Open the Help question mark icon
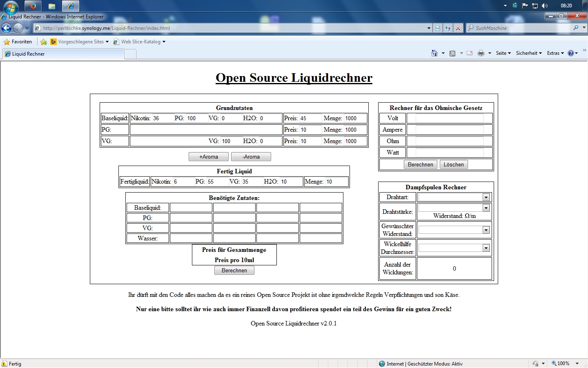The width and height of the screenshot is (588, 368). point(571,53)
